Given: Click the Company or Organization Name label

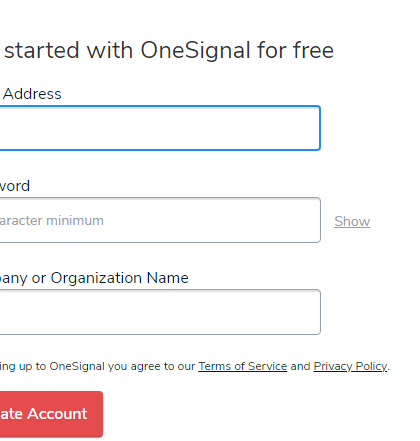Looking at the screenshot, I should (94, 278).
